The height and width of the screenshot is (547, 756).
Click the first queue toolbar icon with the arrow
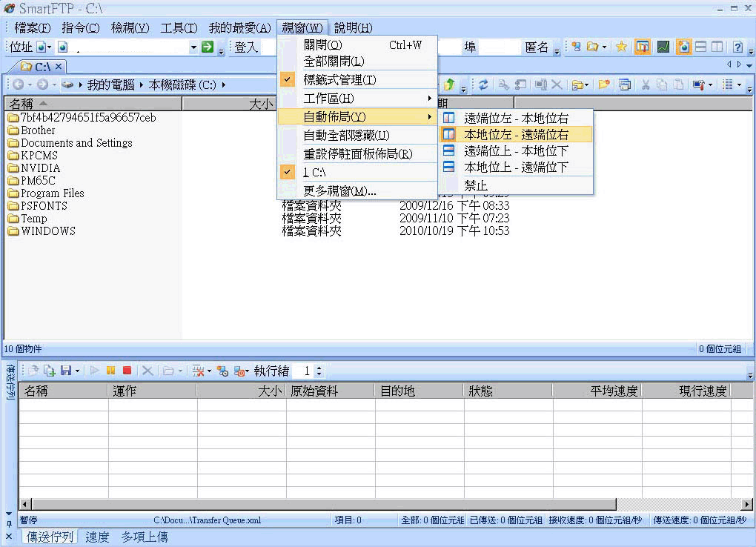coord(33,371)
